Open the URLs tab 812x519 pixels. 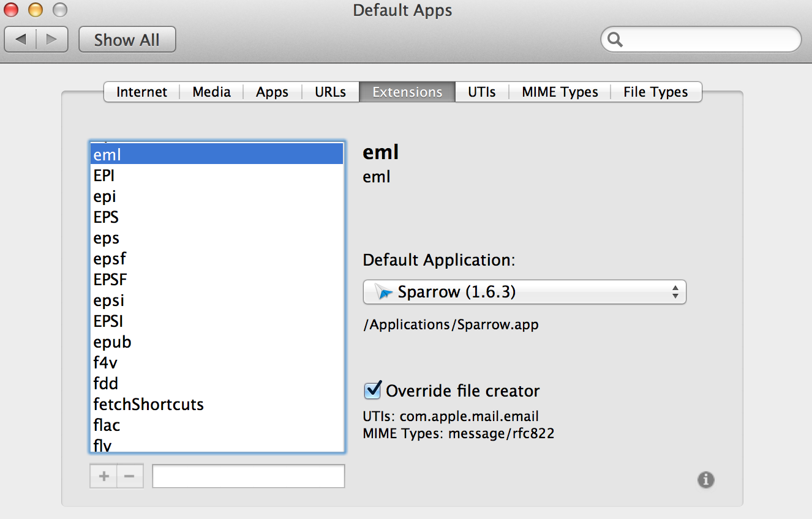tap(330, 92)
